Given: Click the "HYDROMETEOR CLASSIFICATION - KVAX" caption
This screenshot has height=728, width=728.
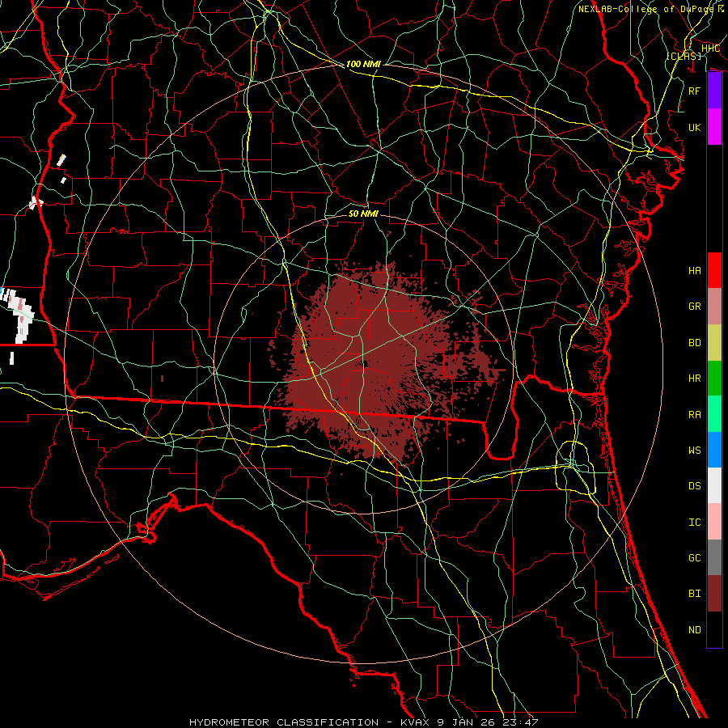Looking at the screenshot, I should point(311,722).
